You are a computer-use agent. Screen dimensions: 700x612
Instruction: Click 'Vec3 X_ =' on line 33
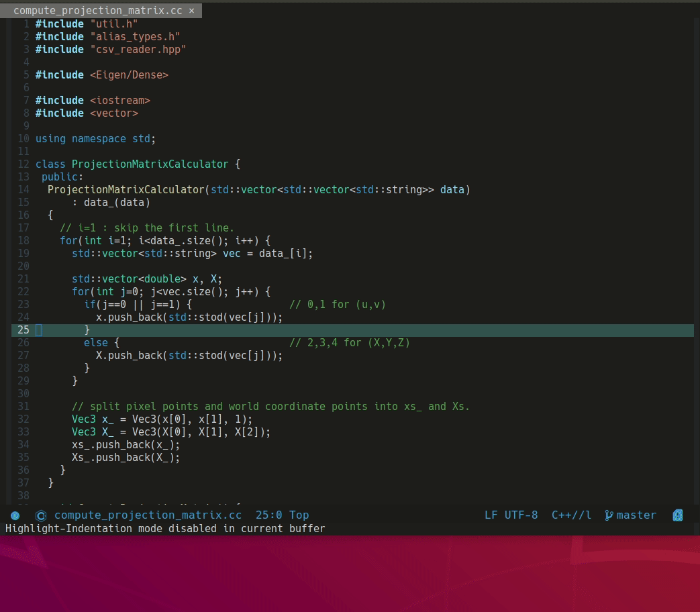tap(99, 432)
